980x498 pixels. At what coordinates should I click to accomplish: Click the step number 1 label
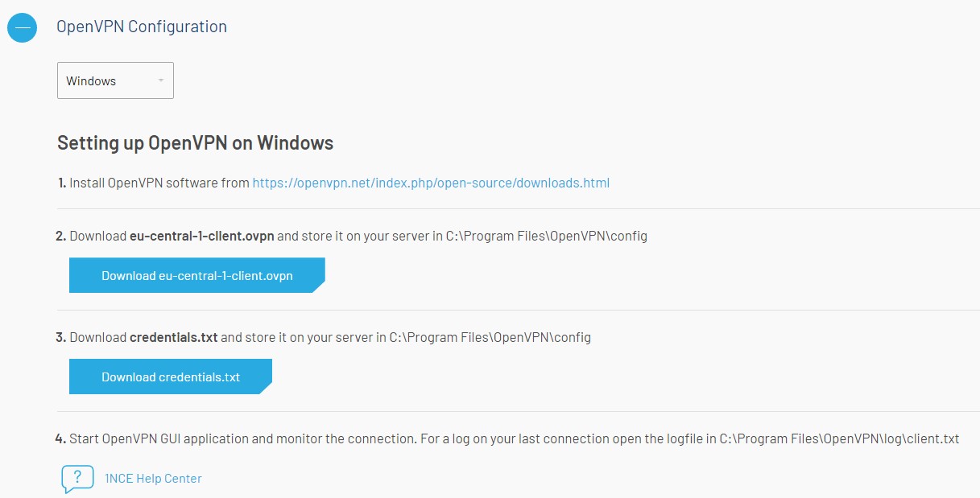[x=62, y=183]
